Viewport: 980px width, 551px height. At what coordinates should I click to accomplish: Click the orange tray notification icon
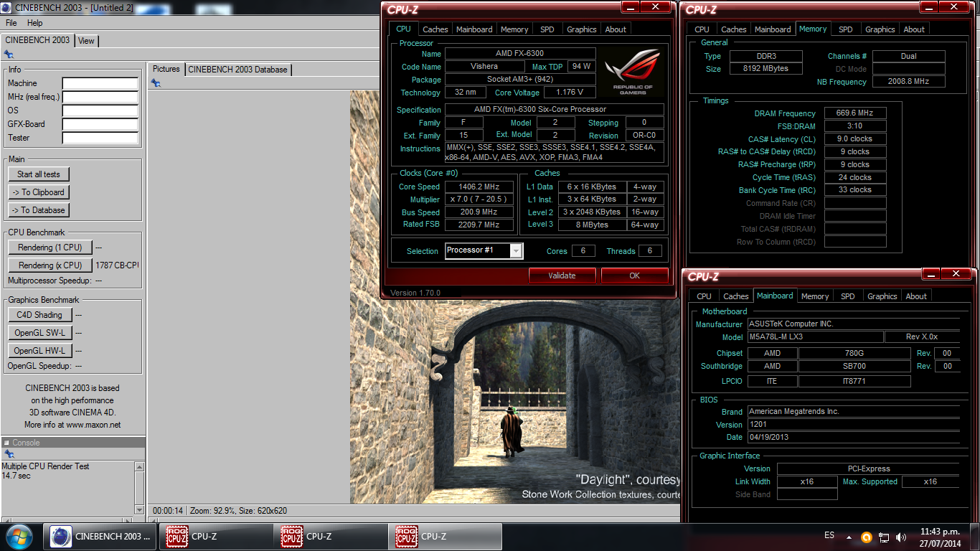pyautogui.click(x=867, y=537)
